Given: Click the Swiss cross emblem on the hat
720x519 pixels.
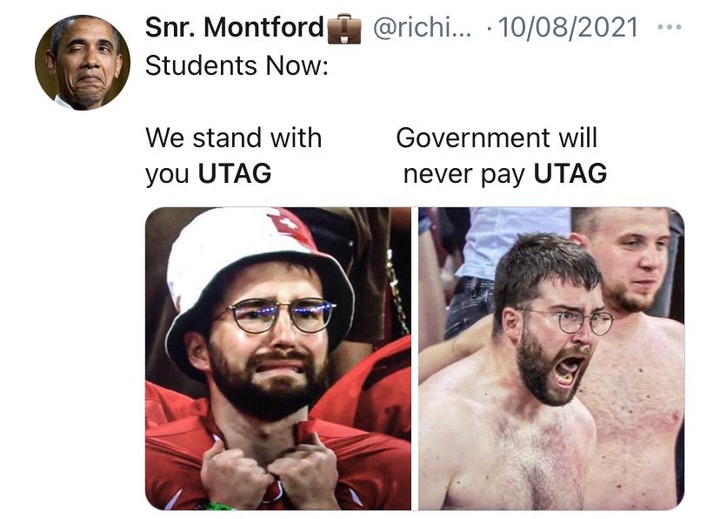Looking at the screenshot, I should (288, 225).
